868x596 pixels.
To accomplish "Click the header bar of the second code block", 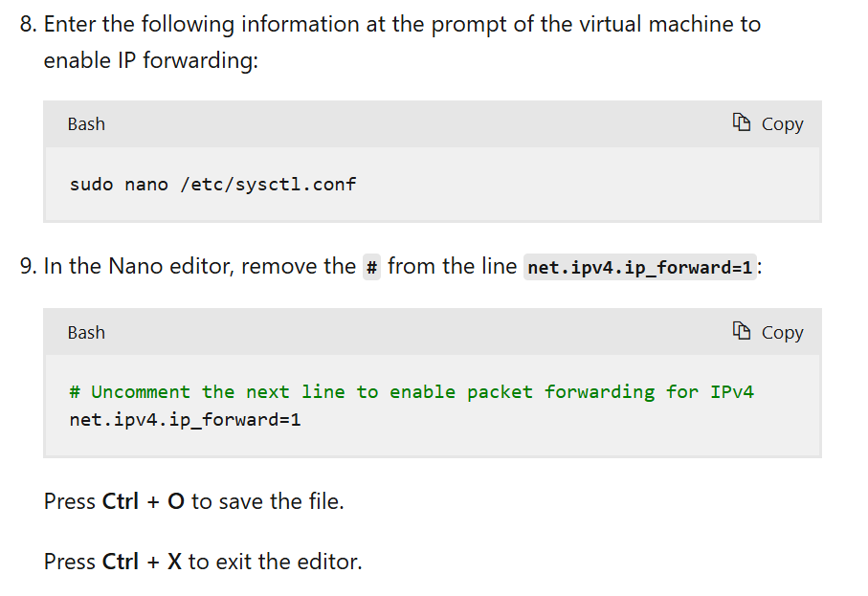I will point(433,332).
